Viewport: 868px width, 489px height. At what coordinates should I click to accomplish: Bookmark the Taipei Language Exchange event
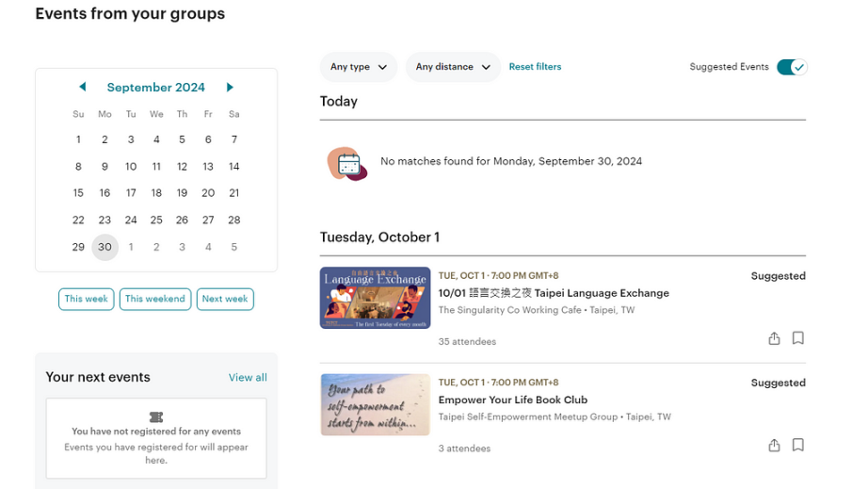point(797,338)
